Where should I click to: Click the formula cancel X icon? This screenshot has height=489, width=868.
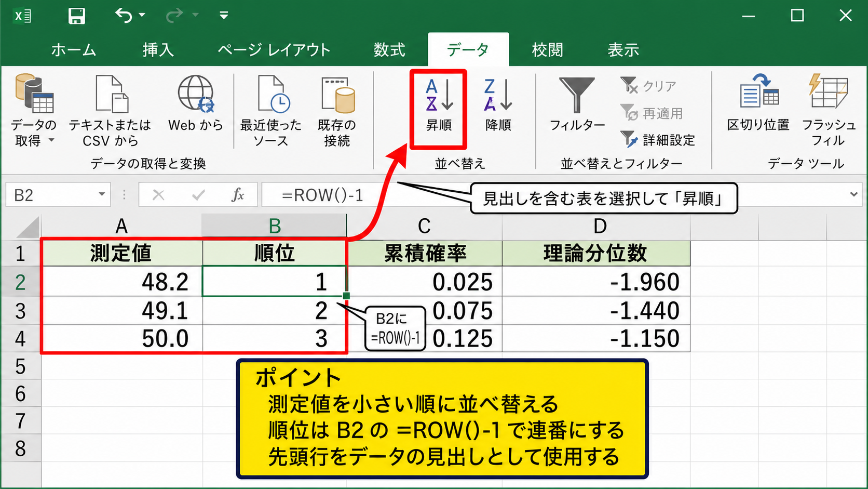[158, 195]
